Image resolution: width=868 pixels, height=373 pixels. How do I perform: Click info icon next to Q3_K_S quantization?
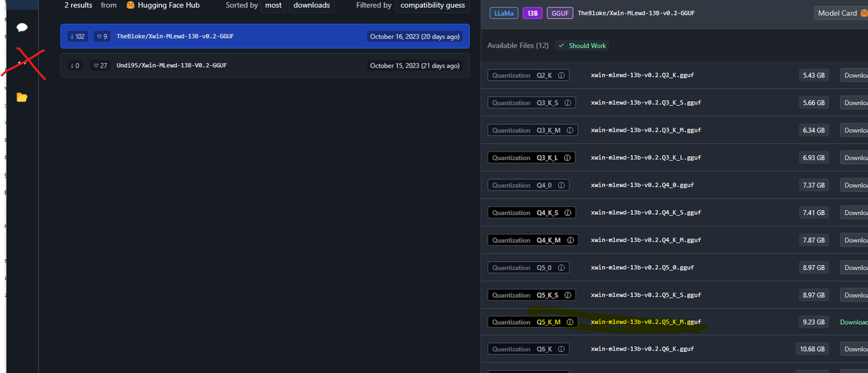(x=568, y=103)
